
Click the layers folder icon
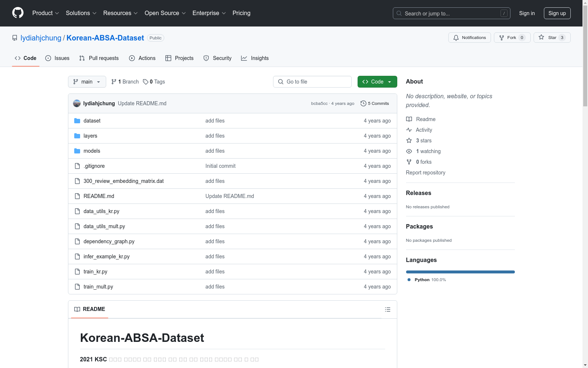(x=77, y=136)
